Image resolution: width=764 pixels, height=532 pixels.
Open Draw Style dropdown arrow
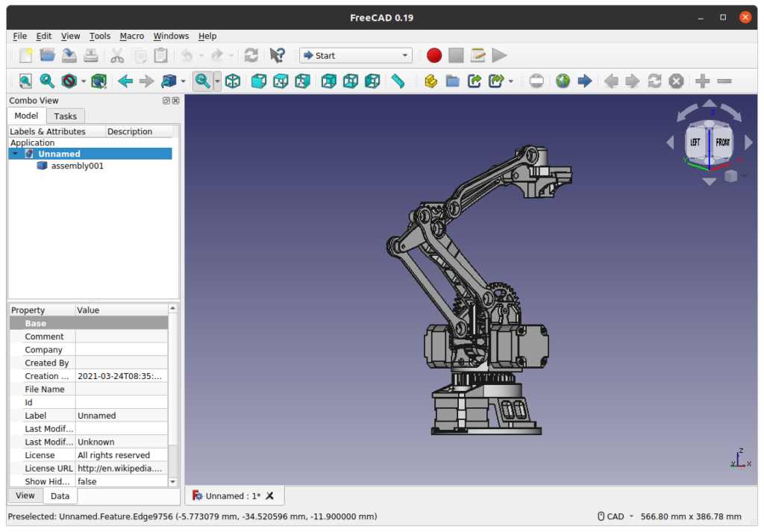(x=84, y=81)
